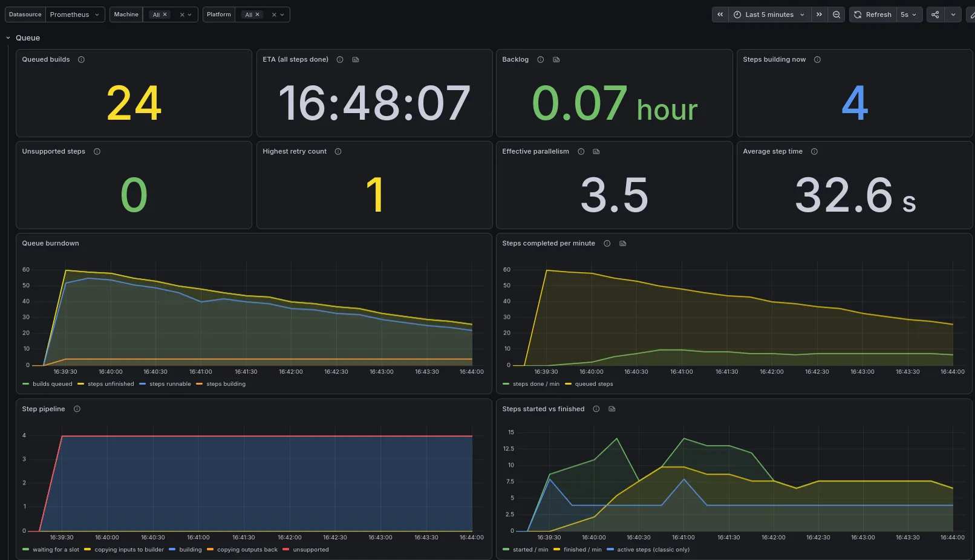
Task: Show info for Steps started vs finished
Action: pos(596,409)
